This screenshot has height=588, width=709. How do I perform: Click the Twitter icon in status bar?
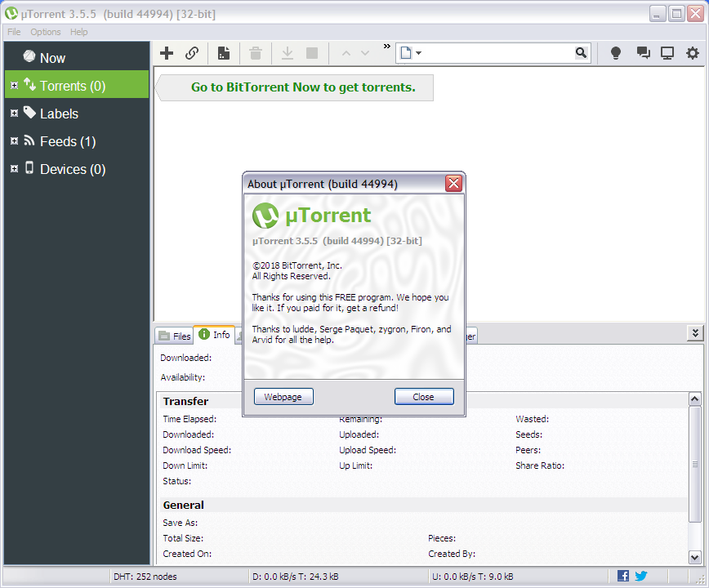click(641, 576)
